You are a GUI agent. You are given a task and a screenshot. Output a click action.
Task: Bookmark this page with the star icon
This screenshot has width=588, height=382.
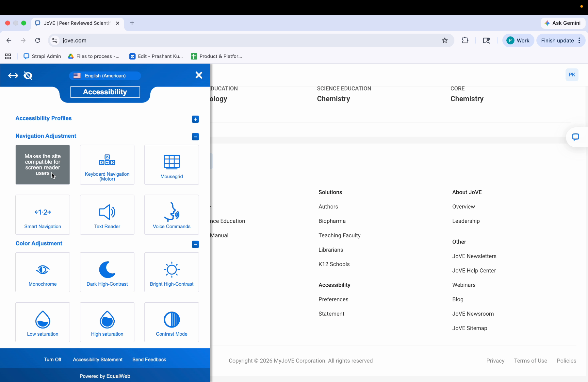(445, 40)
